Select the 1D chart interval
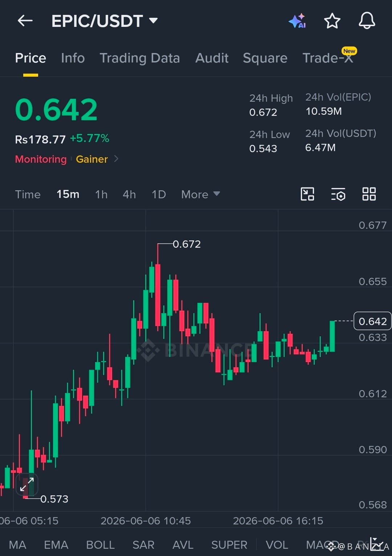 pos(159,194)
